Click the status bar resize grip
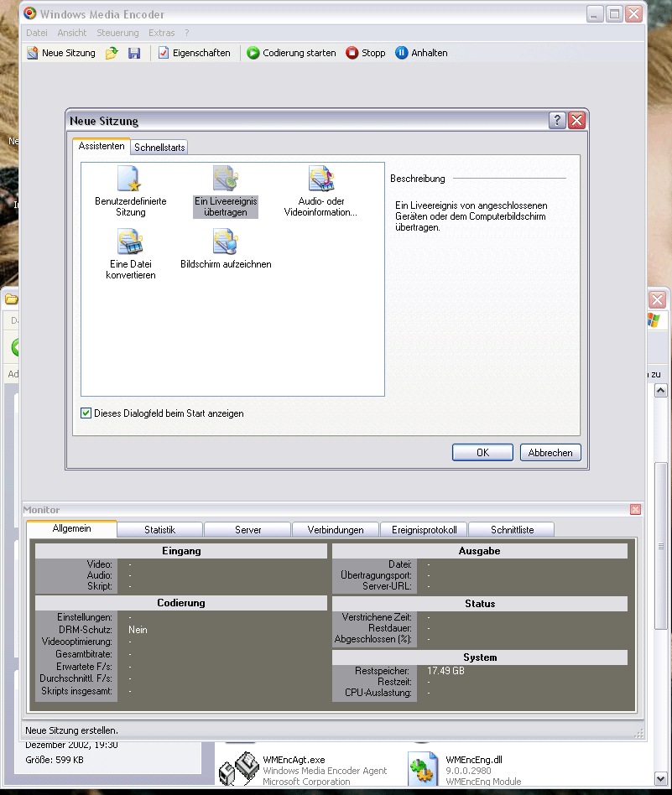The height and width of the screenshot is (795, 672). (x=639, y=733)
